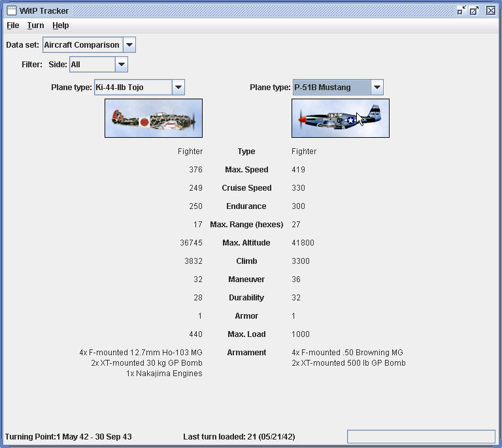Expand the Ki-44-IIb Tojo plane type arrow
The width and height of the screenshot is (502, 448).
(x=178, y=88)
